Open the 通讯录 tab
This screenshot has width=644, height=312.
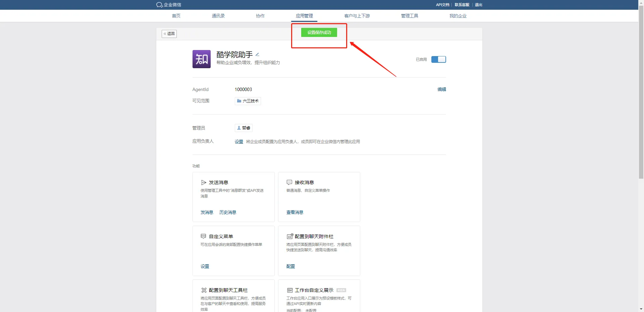218,16
